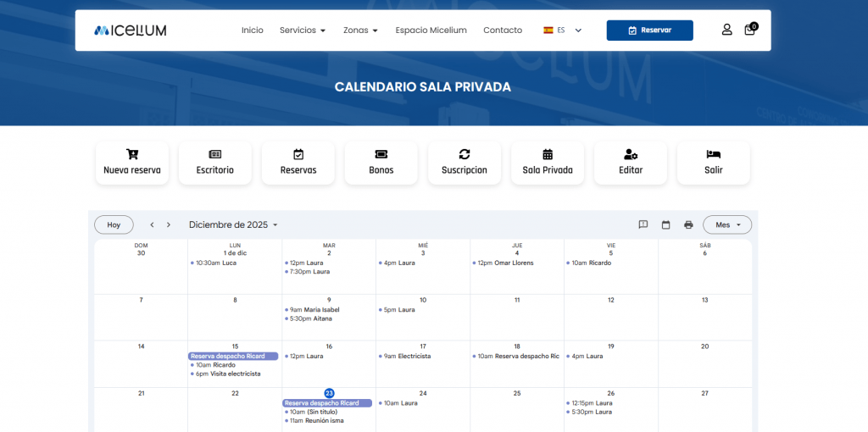Open the Suscripcion refresh tile
Image resolution: width=868 pixels, height=432 pixels.
[465, 162]
